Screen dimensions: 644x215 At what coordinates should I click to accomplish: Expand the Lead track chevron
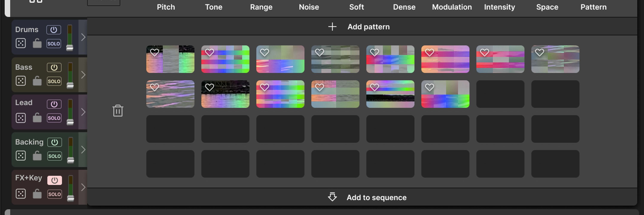point(83,112)
